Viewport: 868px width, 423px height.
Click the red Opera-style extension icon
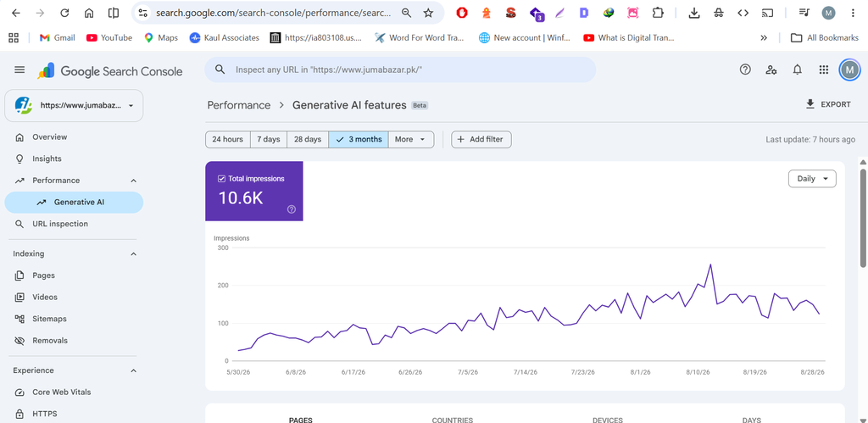[462, 13]
